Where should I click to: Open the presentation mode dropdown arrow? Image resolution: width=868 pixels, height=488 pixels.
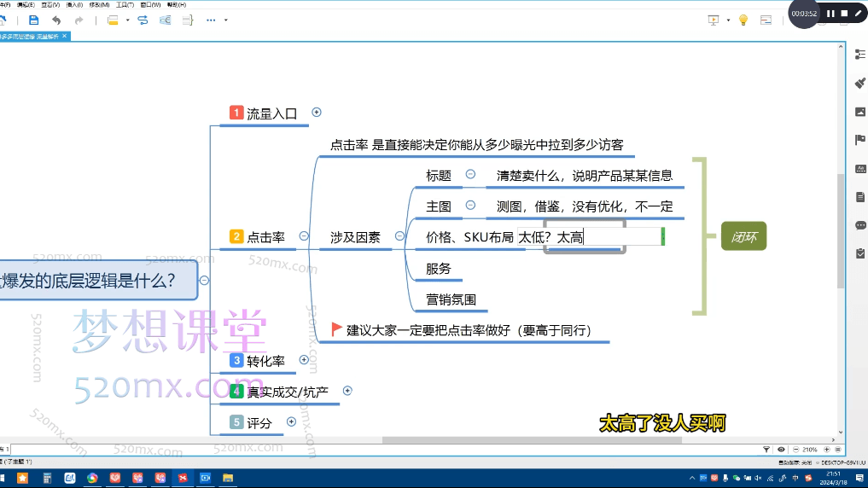coord(728,20)
